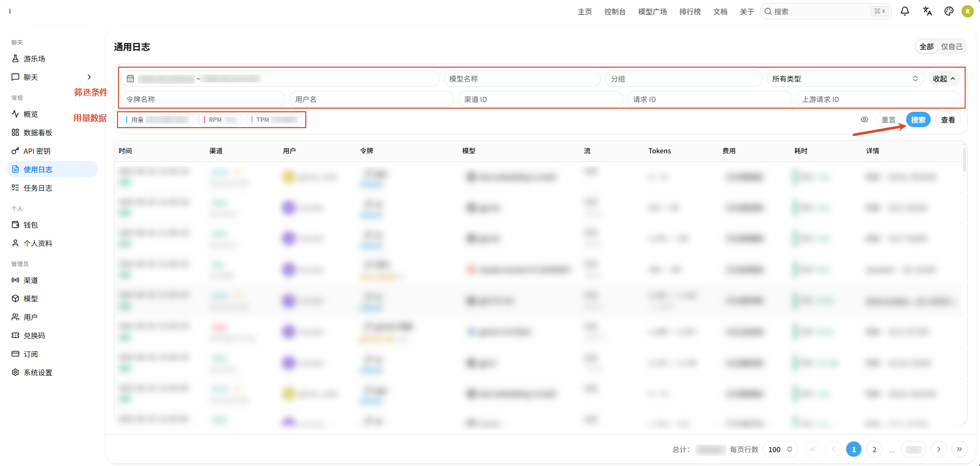
Task: Open the user avatar R menu
Action: [x=968, y=11]
